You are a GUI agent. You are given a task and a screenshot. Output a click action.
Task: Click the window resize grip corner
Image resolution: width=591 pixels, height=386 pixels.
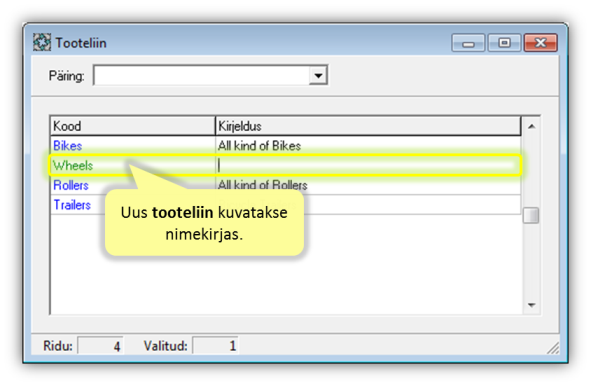click(553, 348)
